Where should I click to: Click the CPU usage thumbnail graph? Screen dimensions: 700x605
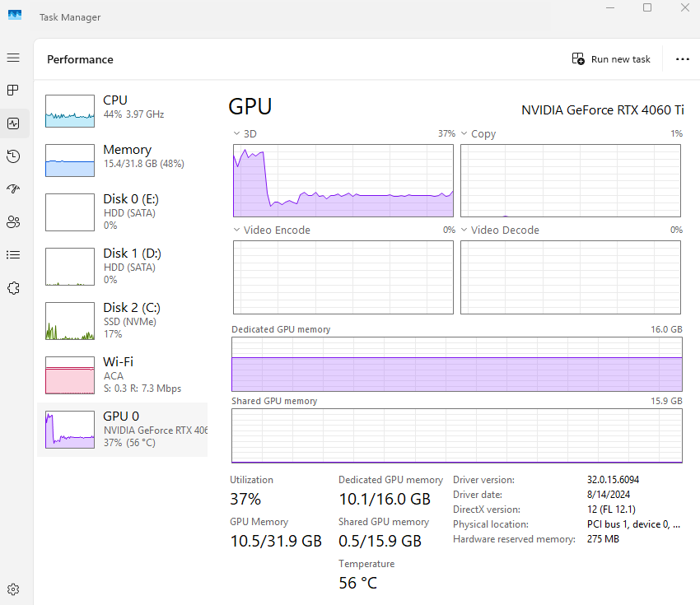click(x=70, y=111)
